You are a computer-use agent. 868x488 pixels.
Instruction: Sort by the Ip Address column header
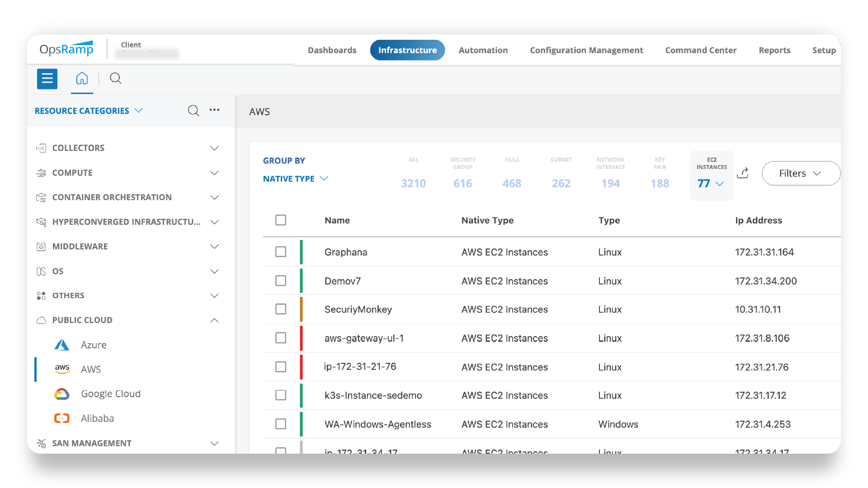[759, 221]
